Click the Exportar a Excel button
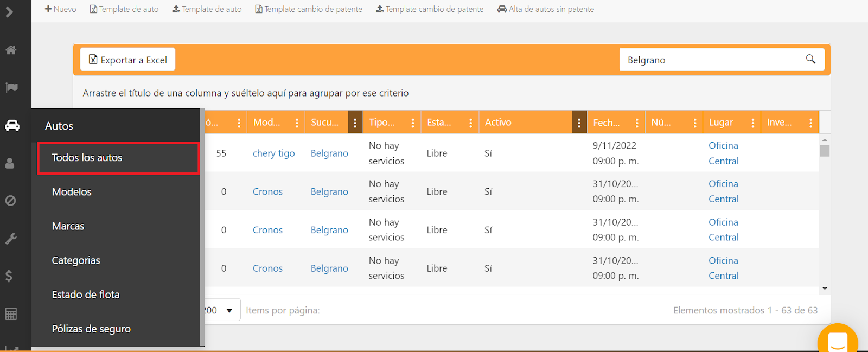868x352 pixels. click(x=128, y=60)
